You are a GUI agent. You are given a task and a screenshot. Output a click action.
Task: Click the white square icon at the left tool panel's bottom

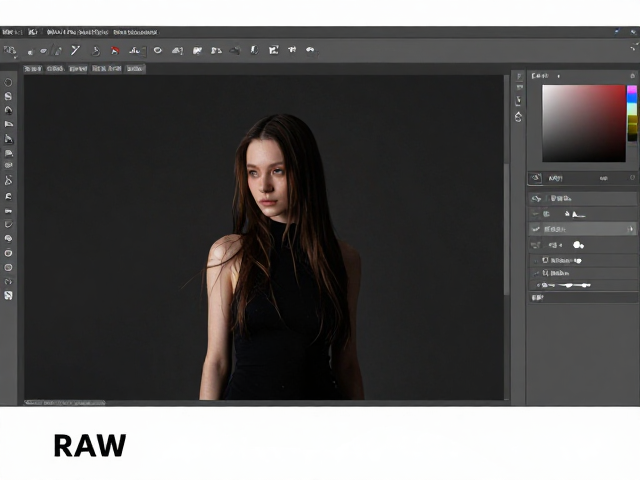click(8, 296)
